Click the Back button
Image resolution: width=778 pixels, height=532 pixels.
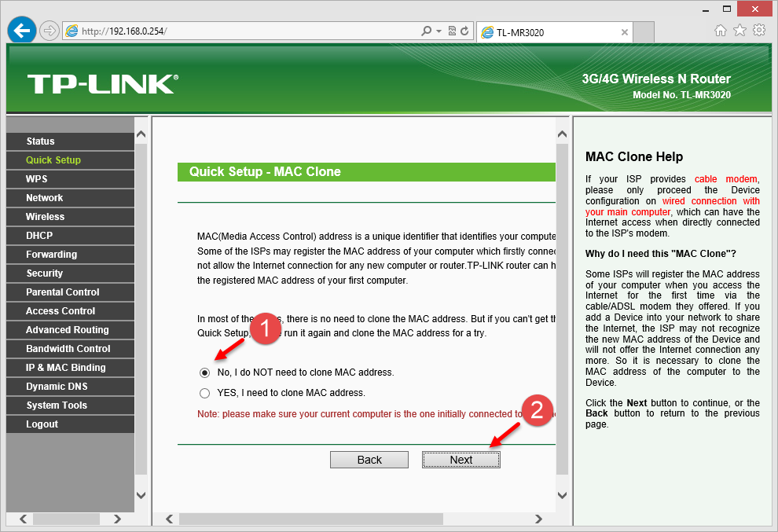click(369, 460)
